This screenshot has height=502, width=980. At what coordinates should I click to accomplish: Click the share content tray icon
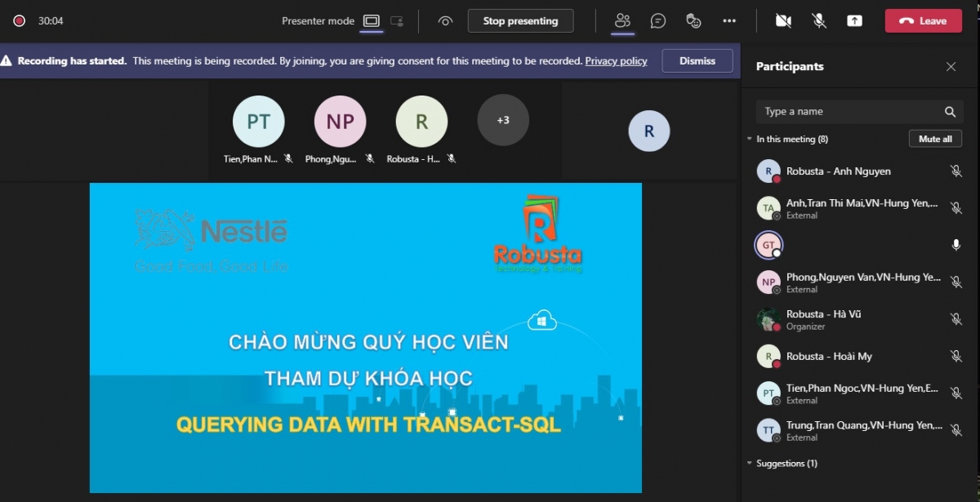coord(854,21)
